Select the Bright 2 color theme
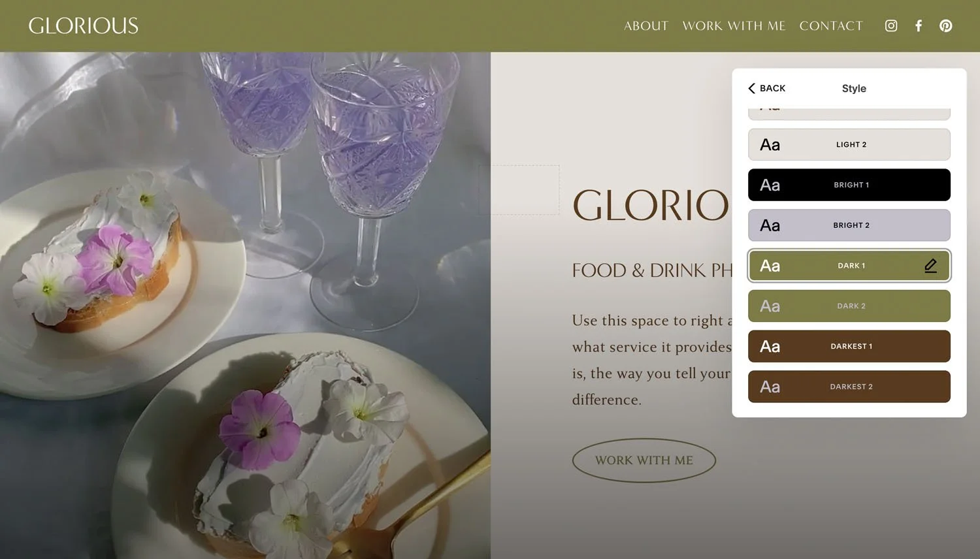Image resolution: width=980 pixels, height=559 pixels. coord(849,225)
